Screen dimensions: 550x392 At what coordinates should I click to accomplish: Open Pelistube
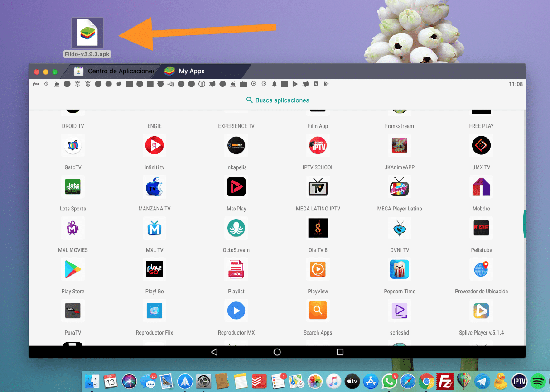pyautogui.click(x=481, y=228)
